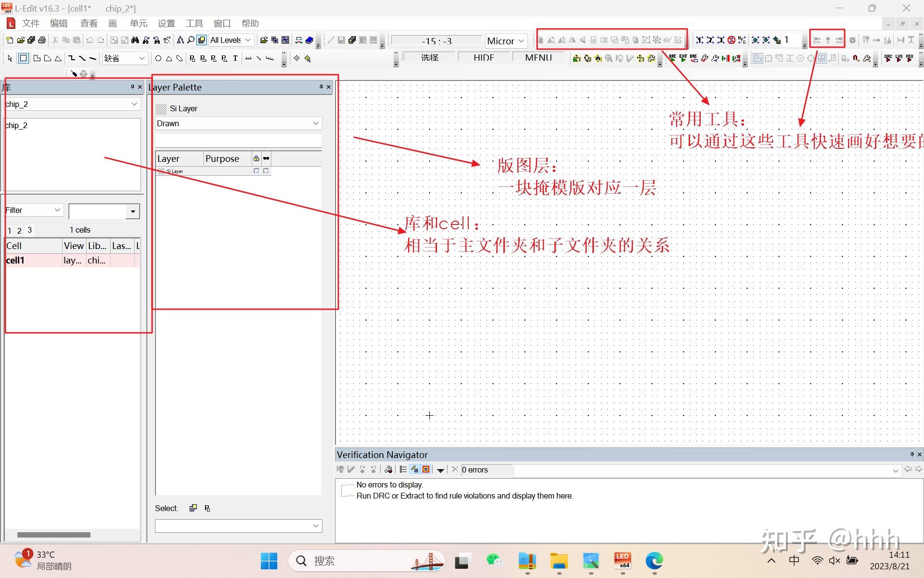
Task: Run DRC from the verification toolbar
Action: [x=672, y=58]
